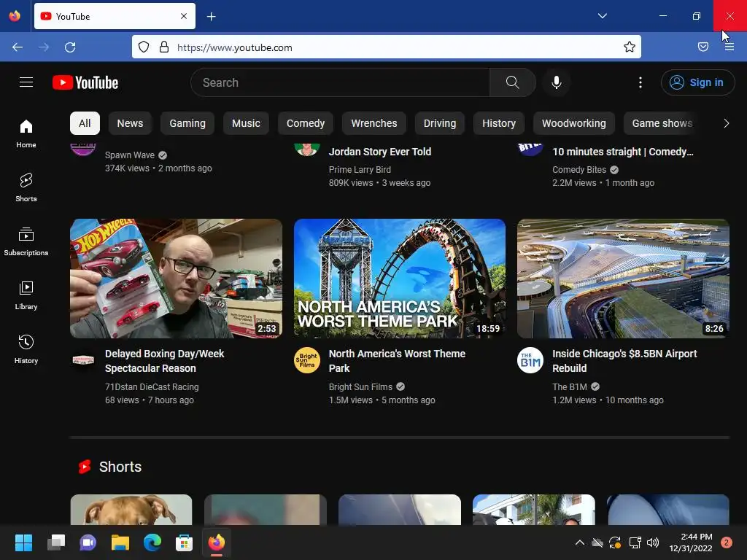747x560 pixels.
Task: Open the clock and date in the taskbar
Action: 690,542
